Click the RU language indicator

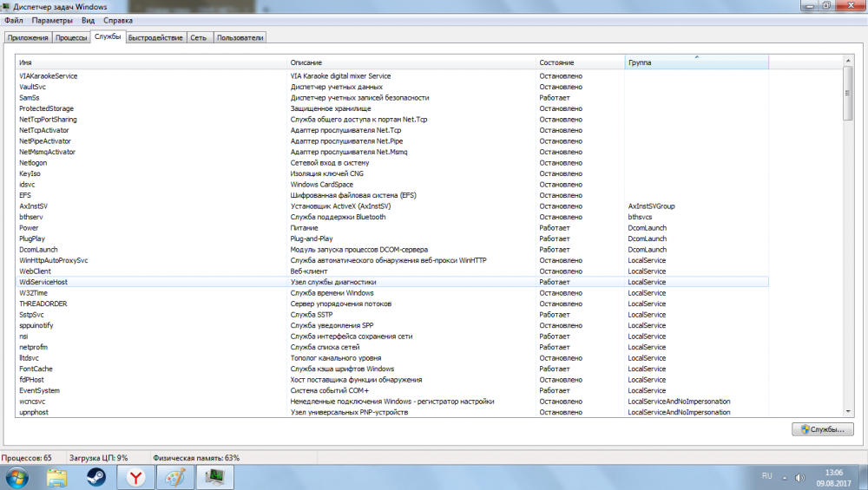pyautogui.click(x=766, y=476)
